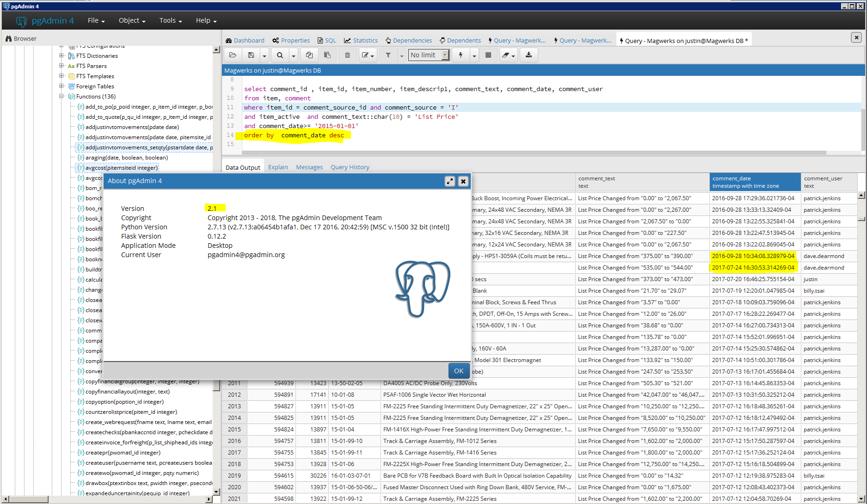Screen dimensions: 867x504
Task: Click the Paste rows icon
Action: click(x=327, y=55)
